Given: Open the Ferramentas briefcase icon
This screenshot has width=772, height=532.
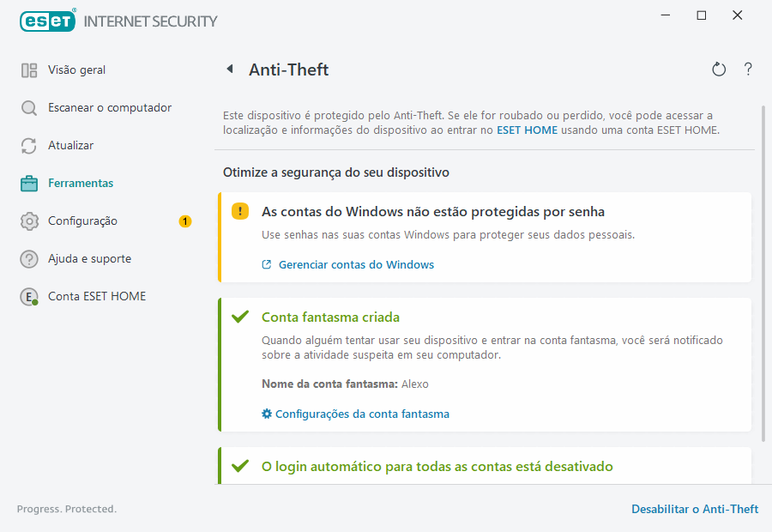Looking at the screenshot, I should click(x=29, y=183).
